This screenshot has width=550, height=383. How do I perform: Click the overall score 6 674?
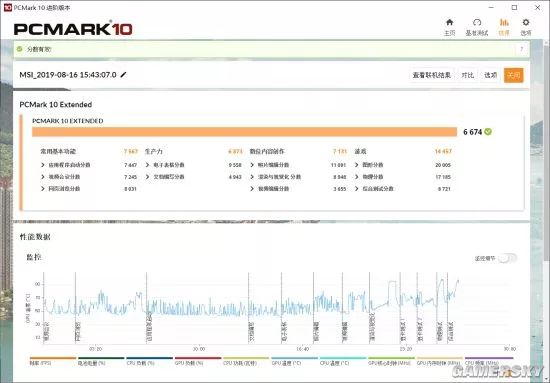[x=472, y=132]
